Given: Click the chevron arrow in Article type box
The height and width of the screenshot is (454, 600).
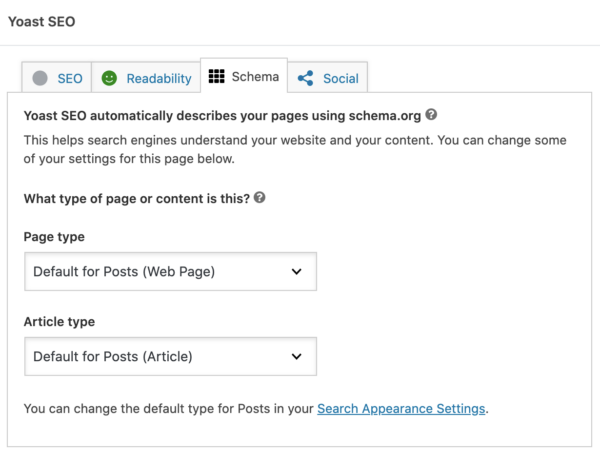Looking at the screenshot, I should (x=296, y=356).
